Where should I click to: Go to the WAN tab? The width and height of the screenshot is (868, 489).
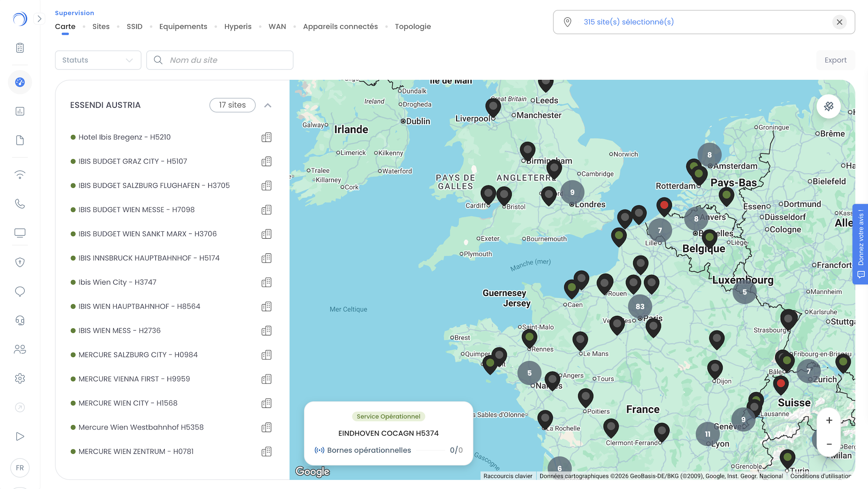point(277,26)
